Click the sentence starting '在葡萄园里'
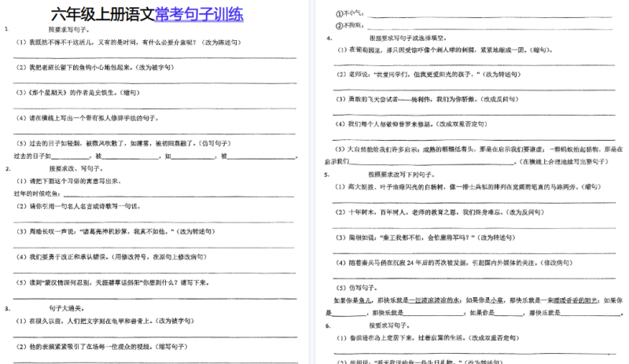The image size is (629, 364). coord(445,50)
